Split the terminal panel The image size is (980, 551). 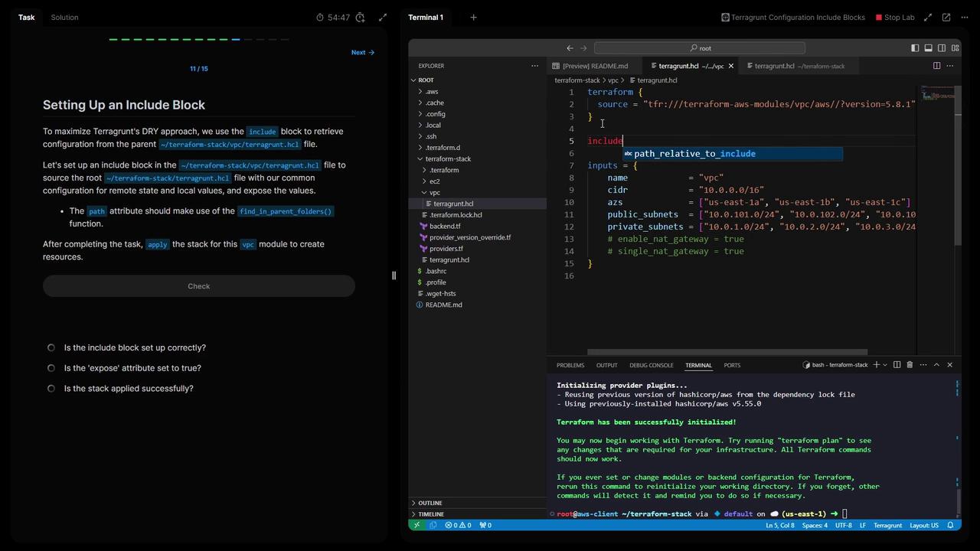(897, 365)
